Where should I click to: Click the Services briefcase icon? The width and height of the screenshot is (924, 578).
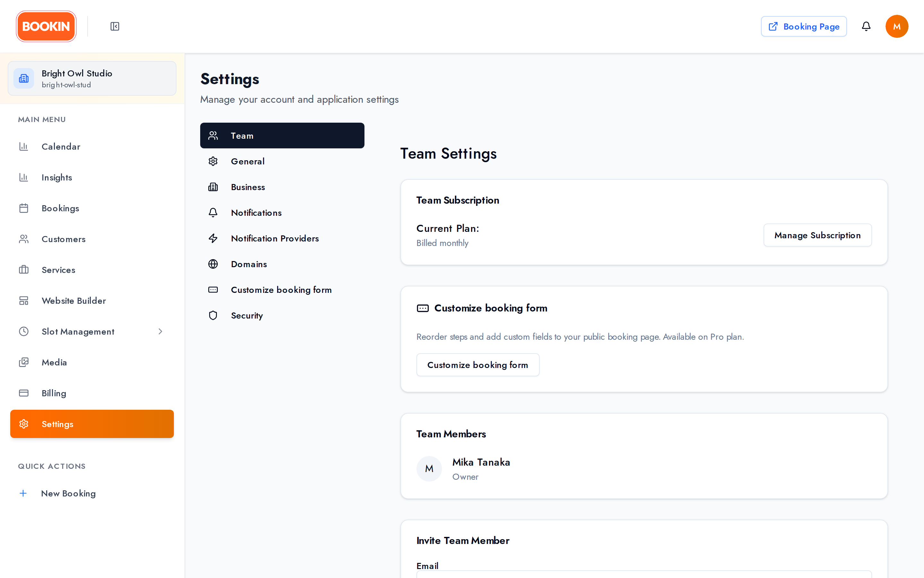[24, 270]
